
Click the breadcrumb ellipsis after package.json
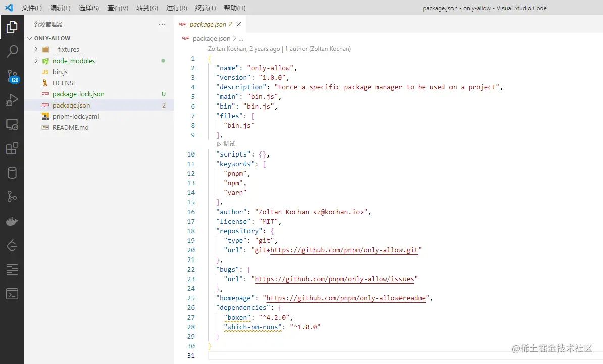(x=241, y=39)
